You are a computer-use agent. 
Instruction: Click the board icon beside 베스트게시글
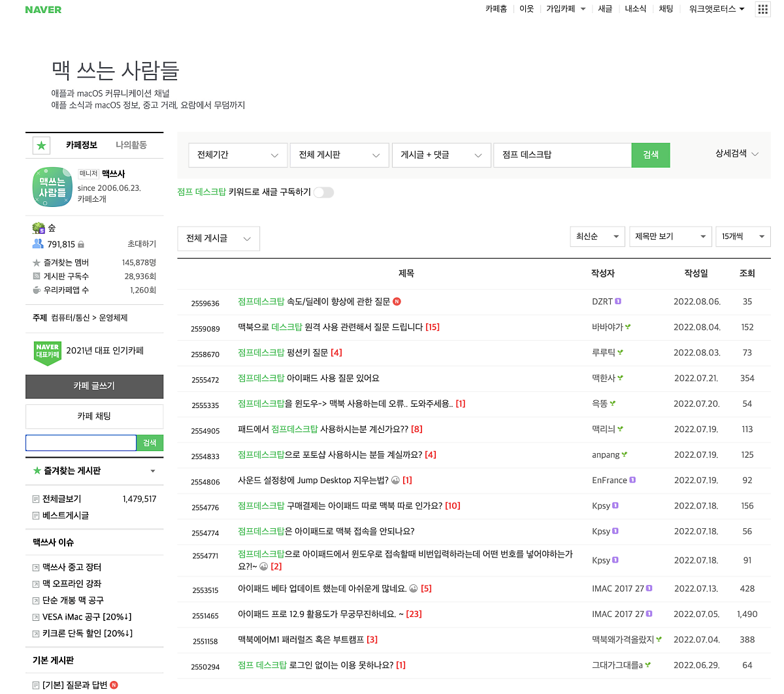[36, 516]
